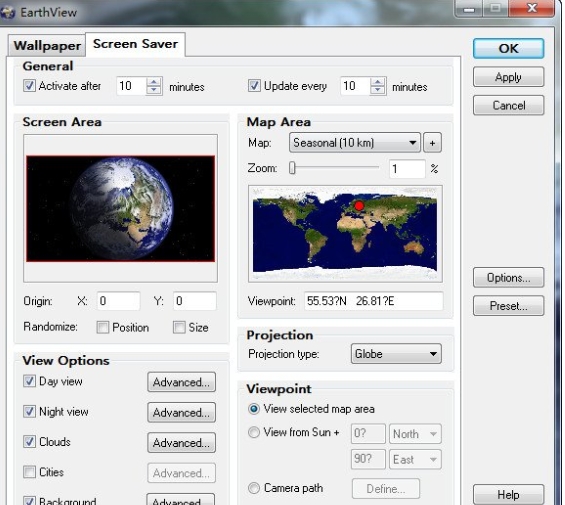This screenshot has width=565, height=505.
Task: Click the red viewpoint marker on world map
Action: [359, 205]
